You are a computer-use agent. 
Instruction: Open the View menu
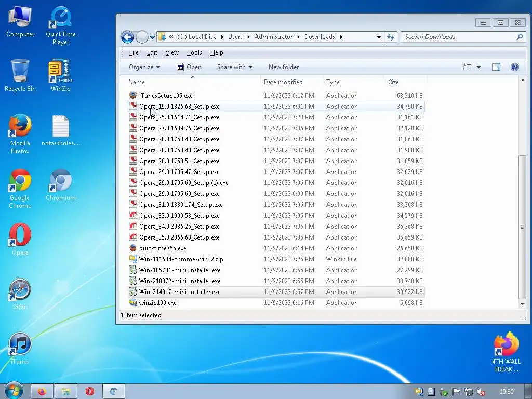[x=172, y=52]
